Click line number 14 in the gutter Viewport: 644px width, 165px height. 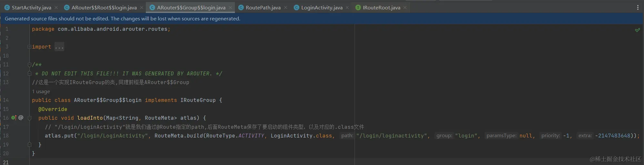pos(6,100)
